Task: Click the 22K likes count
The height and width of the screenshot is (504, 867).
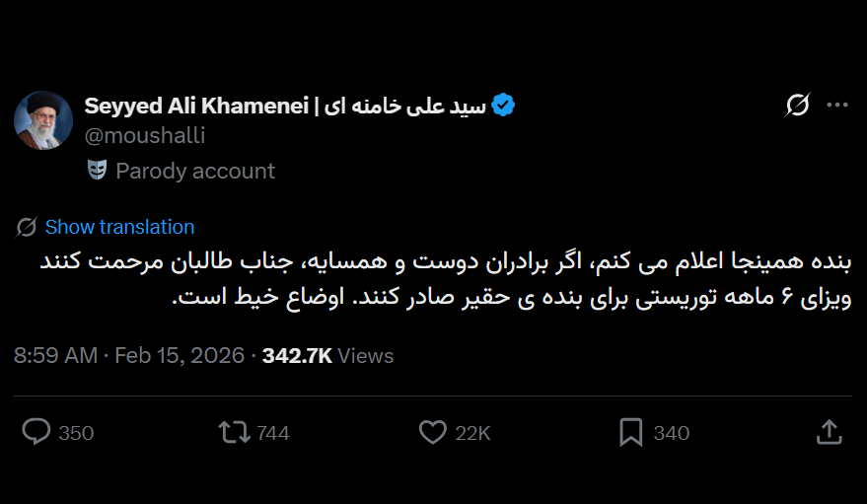Action: coord(472,433)
